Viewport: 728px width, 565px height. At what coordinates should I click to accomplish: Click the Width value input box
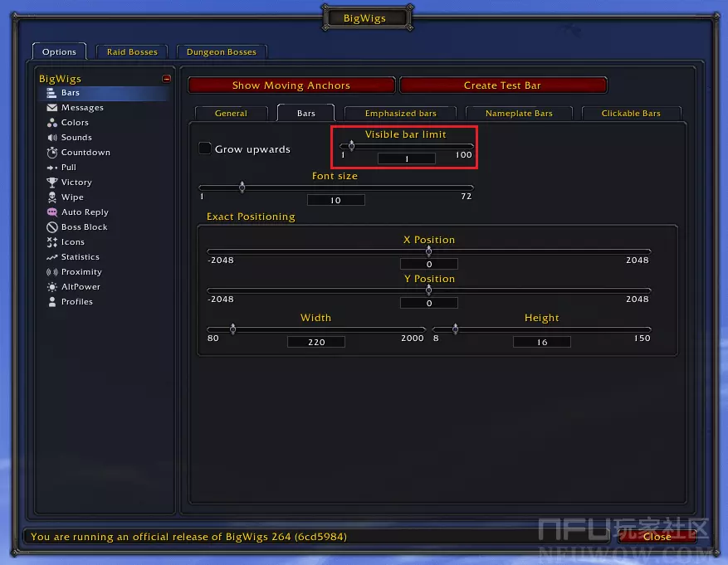[316, 342]
